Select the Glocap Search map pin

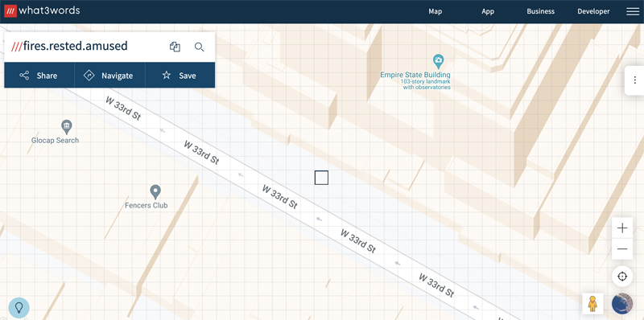(67, 127)
